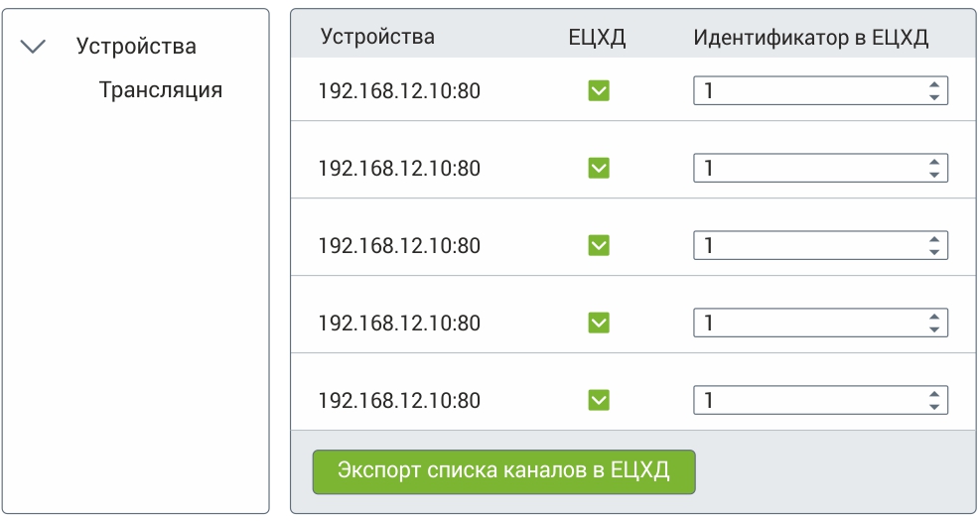Click the Устройства column header in table
Viewport: 980px width, 521px height.
tap(377, 38)
